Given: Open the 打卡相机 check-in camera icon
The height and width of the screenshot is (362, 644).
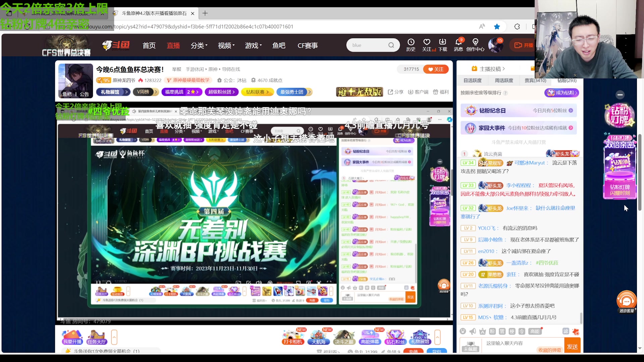Looking at the screenshot, I should pyautogui.click(x=292, y=337).
